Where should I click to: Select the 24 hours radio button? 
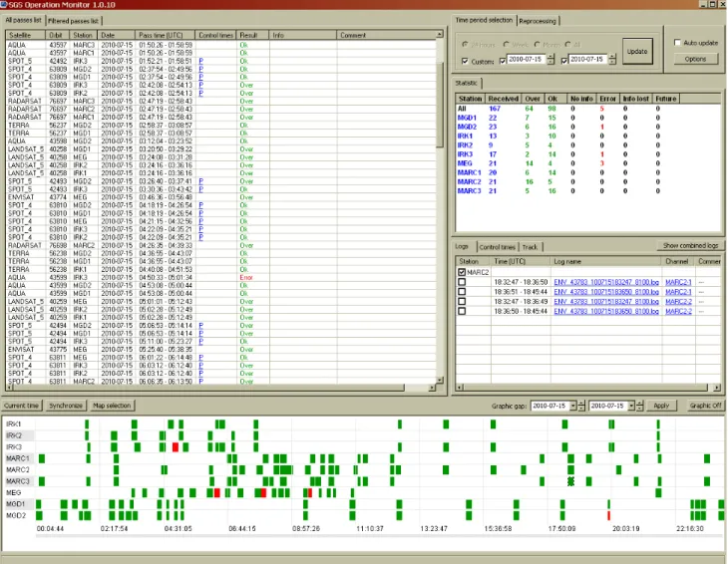click(x=465, y=45)
